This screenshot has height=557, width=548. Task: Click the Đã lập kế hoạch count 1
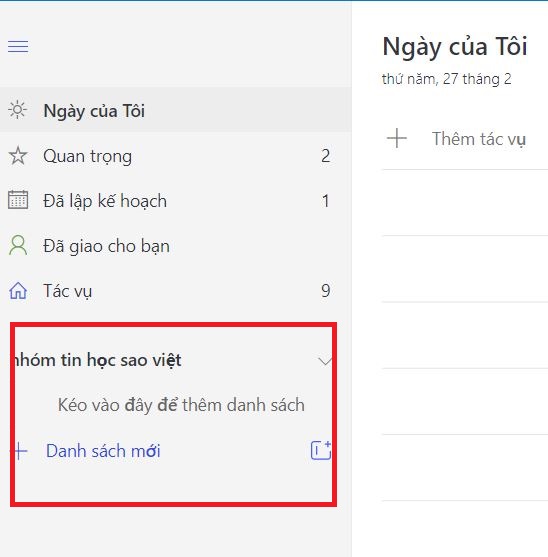(x=326, y=201)
